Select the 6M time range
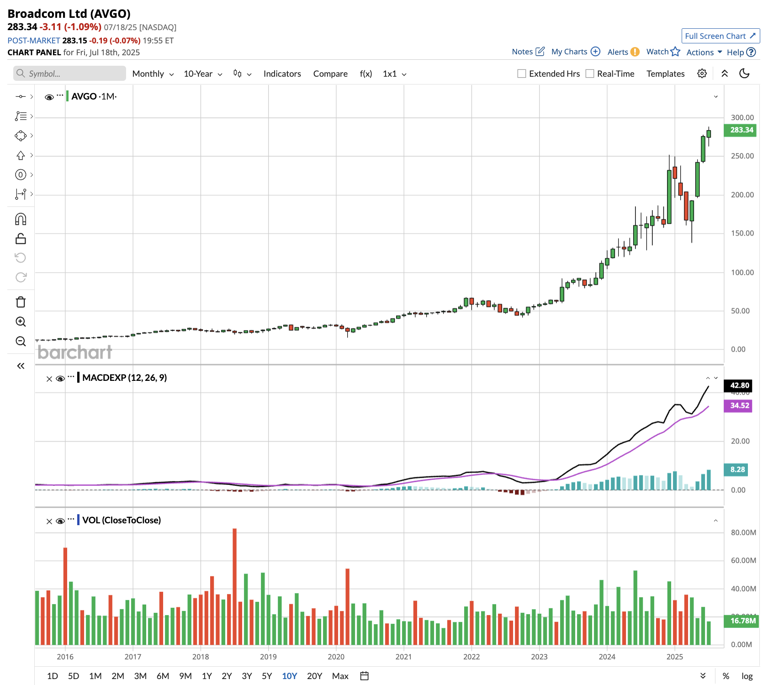The width and height of the screenshot is (784, 685). click(163, 676)
